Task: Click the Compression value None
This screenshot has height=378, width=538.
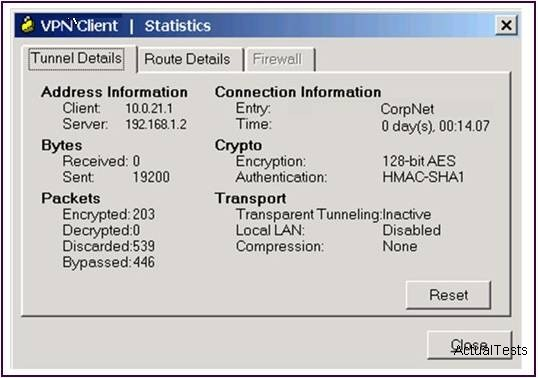Action: click(x=400, y=246)
